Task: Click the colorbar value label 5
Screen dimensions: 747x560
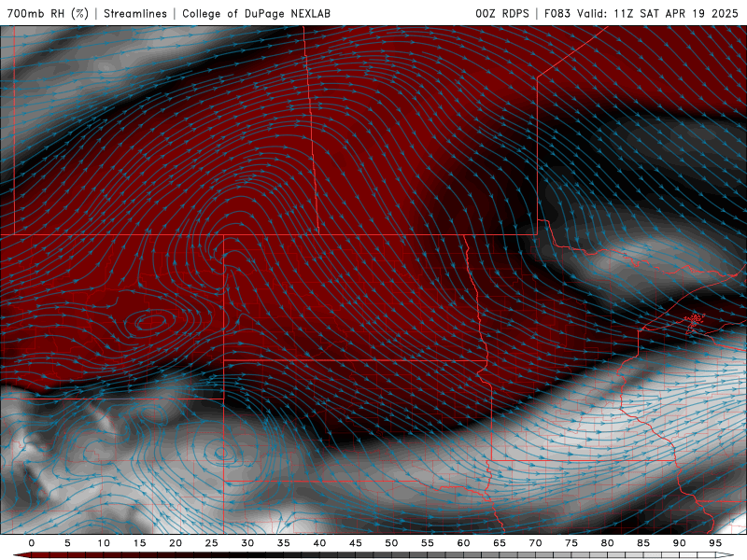Action: click(67, 543)
